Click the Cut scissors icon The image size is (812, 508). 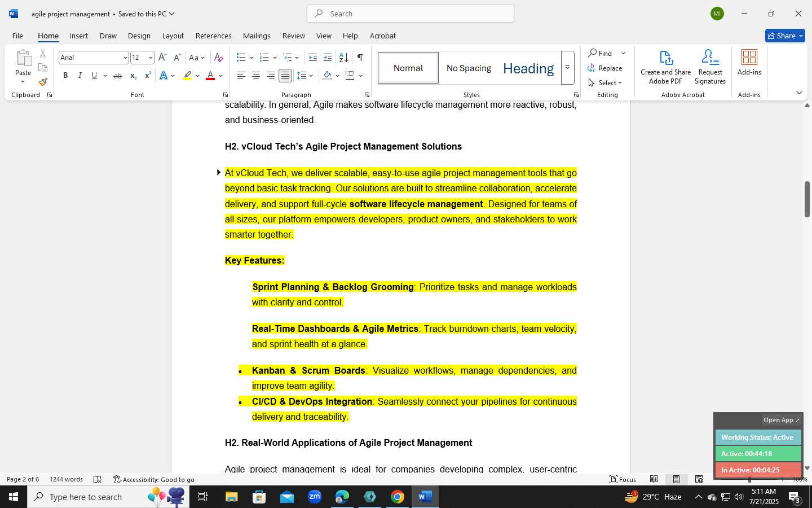click(43, 54)
